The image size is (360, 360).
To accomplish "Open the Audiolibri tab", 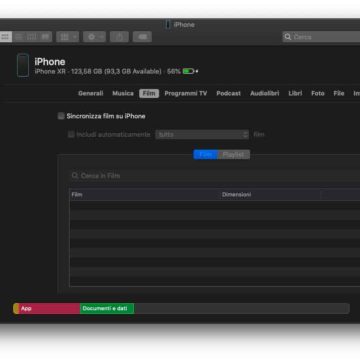I will [265, 93].
